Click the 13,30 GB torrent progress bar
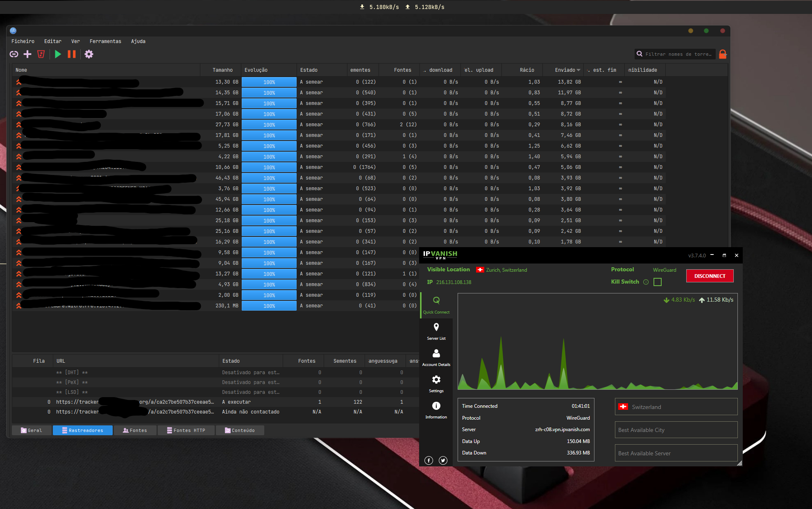812x509 pixels. pos(269,82)
